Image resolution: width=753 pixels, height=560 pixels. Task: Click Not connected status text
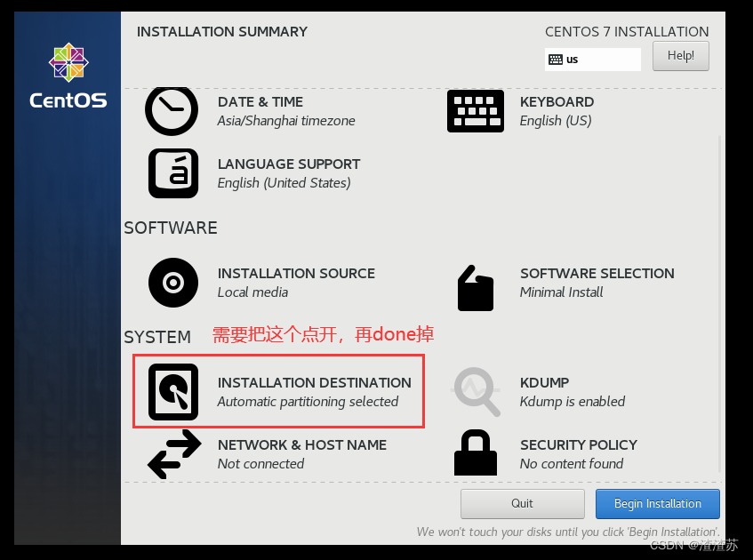click(260, 463)
